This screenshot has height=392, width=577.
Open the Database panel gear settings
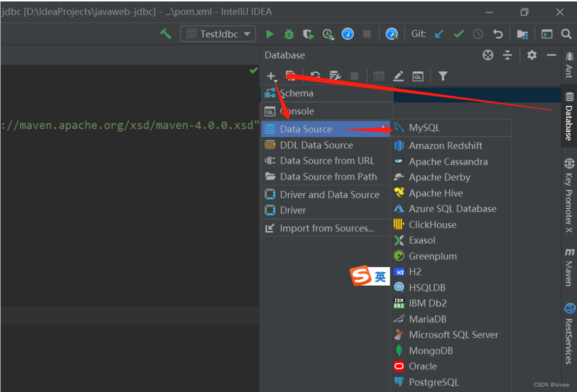pyautogui.click(x=531, y=55)
